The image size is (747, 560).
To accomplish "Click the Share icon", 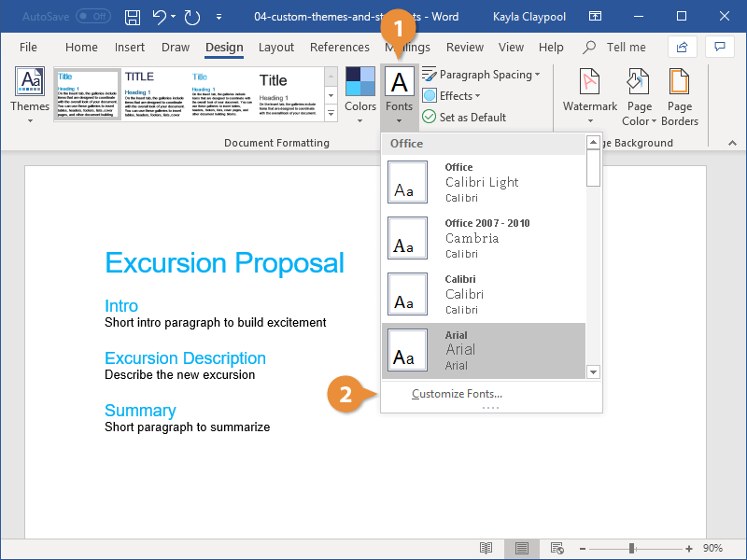I will [x=682, y=47].
